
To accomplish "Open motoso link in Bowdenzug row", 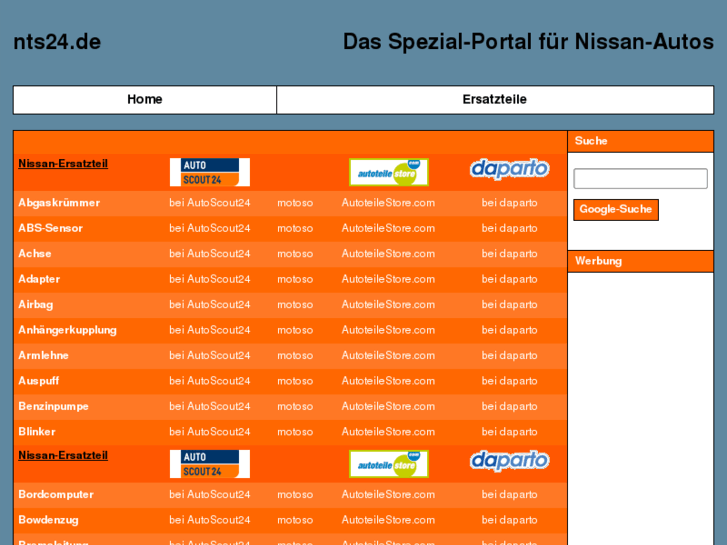I will 295,520.
